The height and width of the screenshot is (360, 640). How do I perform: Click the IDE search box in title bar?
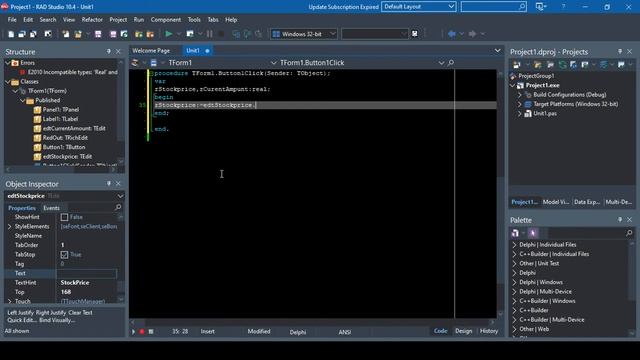[493, 7]
